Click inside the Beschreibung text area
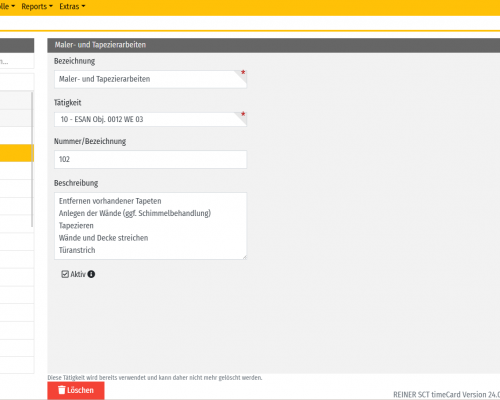Screen dimensions: 500x400 (x=150, y=226)
